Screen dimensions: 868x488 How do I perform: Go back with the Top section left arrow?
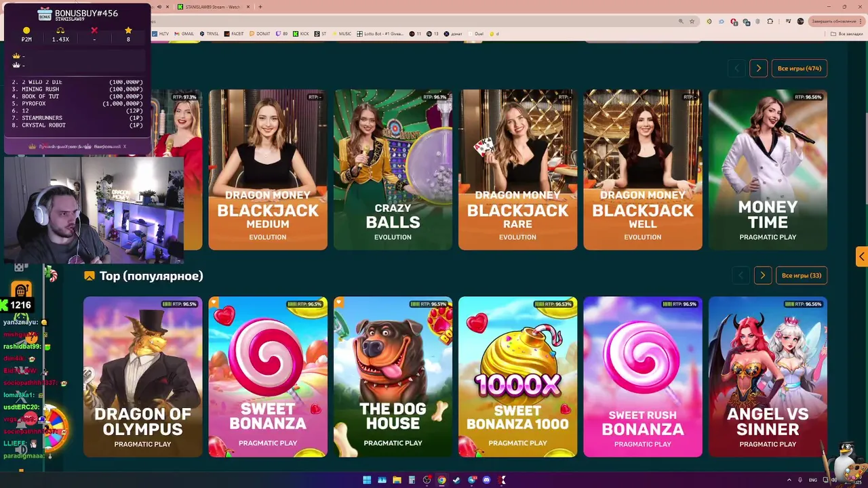pos(741,276)
